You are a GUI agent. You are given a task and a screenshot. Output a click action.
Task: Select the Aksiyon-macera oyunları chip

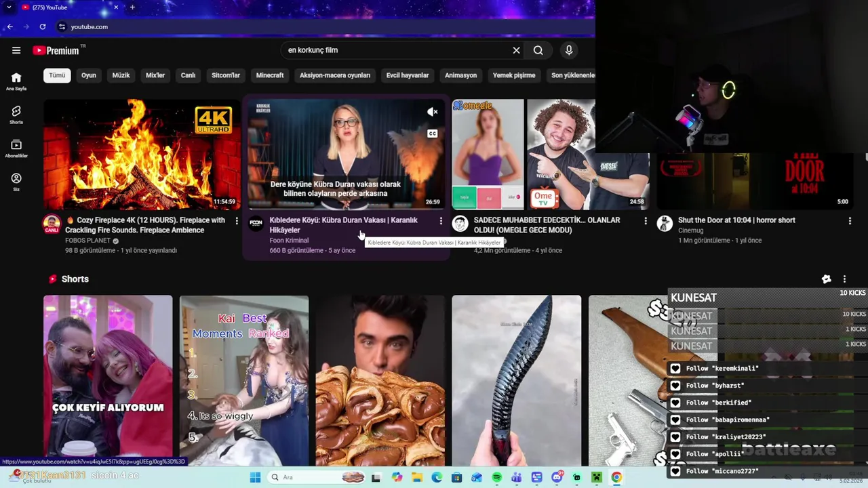click(x=335, y=75)
